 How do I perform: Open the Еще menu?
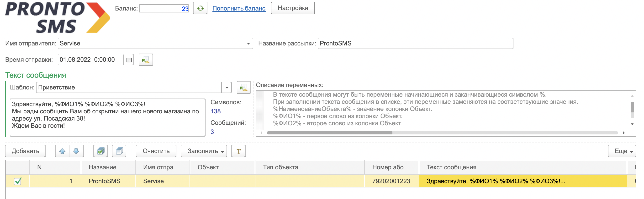pos(622,151)
